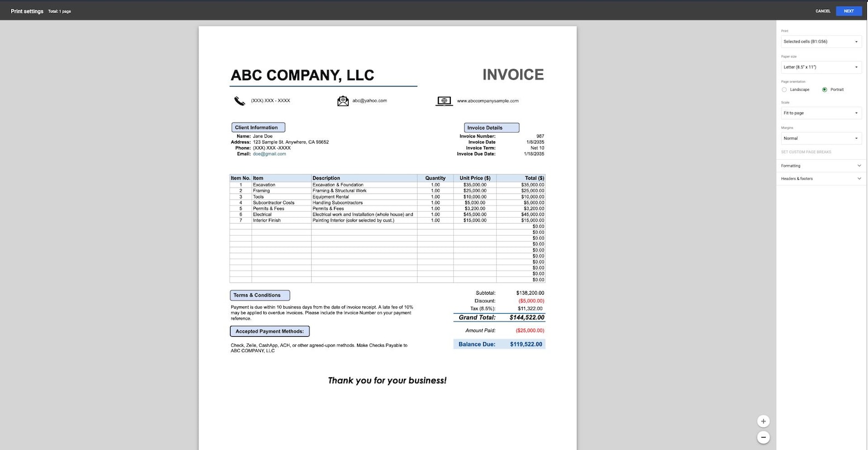Viewport: 868px width, 450px height.
Task: Open the Margins dropdown set to Normal
Action: (x=821, y=138)
